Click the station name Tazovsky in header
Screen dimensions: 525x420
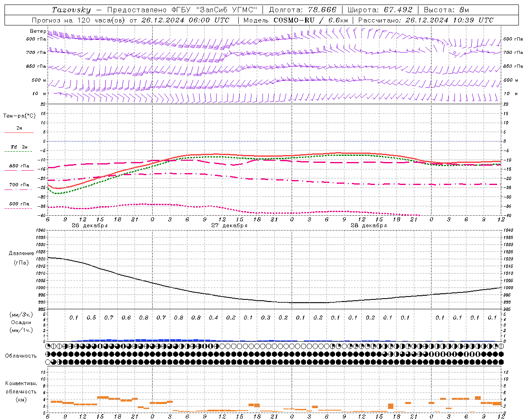(x=71, y=10)
